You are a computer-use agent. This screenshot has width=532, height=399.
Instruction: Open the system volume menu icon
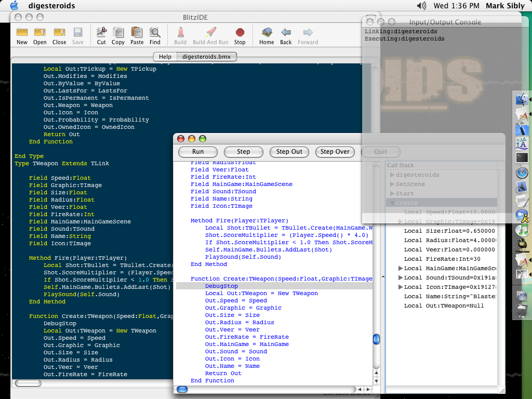pyautogui.click(x=421, y=6)
